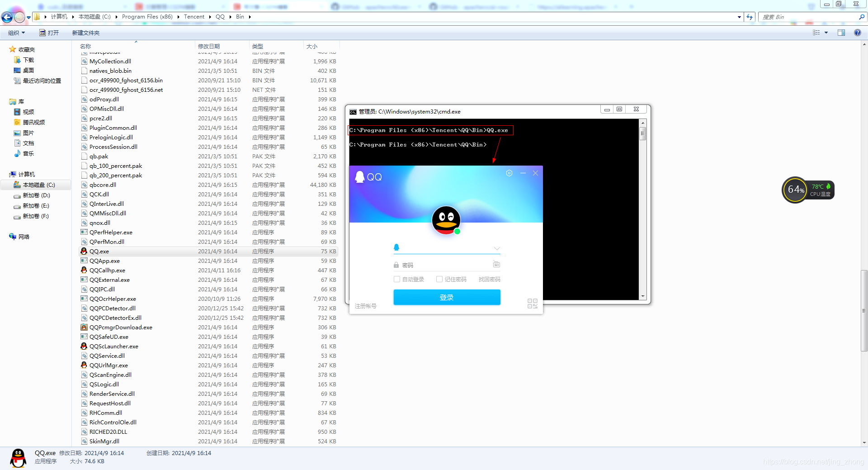Viewport: 868px width, 470px height.
Task: Open QQ login settings gear icon
Action: click(509, 173)
